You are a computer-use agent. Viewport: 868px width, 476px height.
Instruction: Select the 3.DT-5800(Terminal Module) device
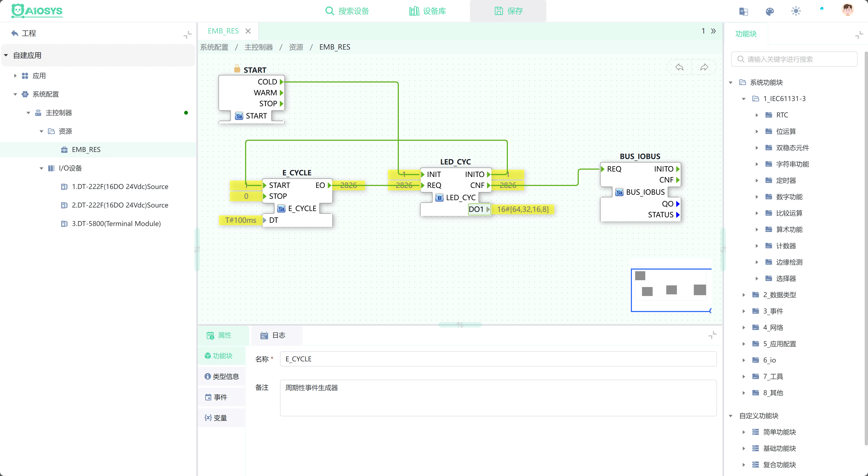[x=116, y=224]
